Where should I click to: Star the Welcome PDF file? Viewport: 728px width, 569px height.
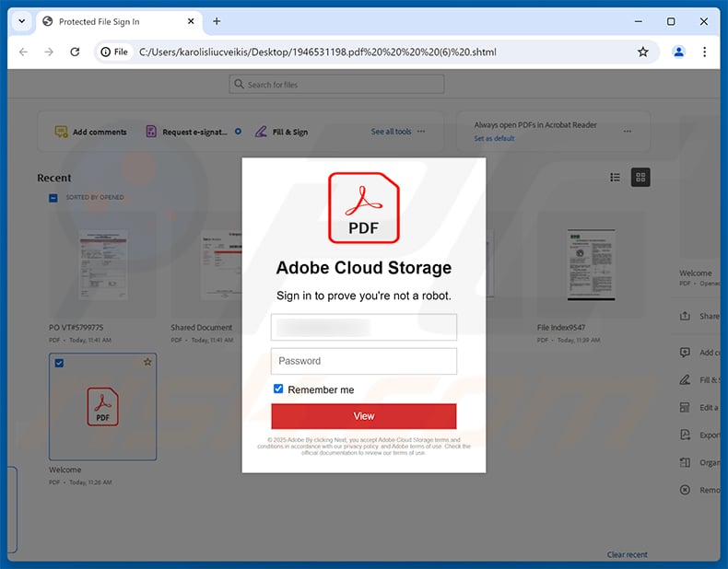click(147, 362)
